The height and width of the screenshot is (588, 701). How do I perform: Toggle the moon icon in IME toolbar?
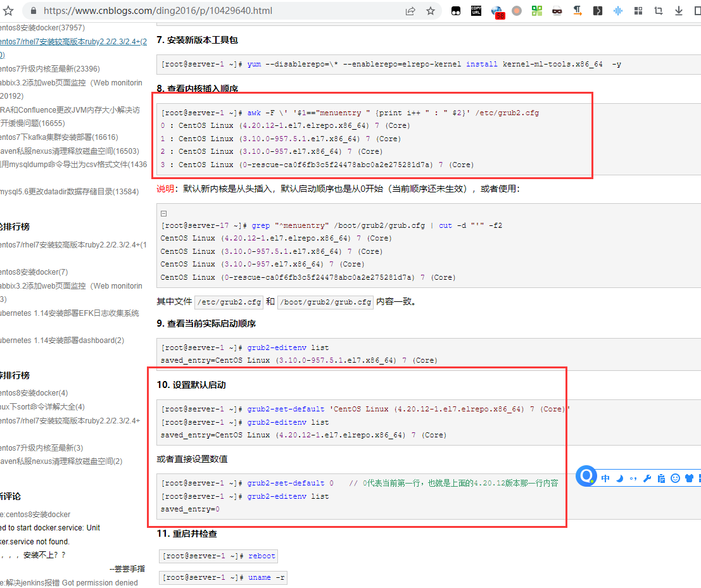[x=620, y=479]
